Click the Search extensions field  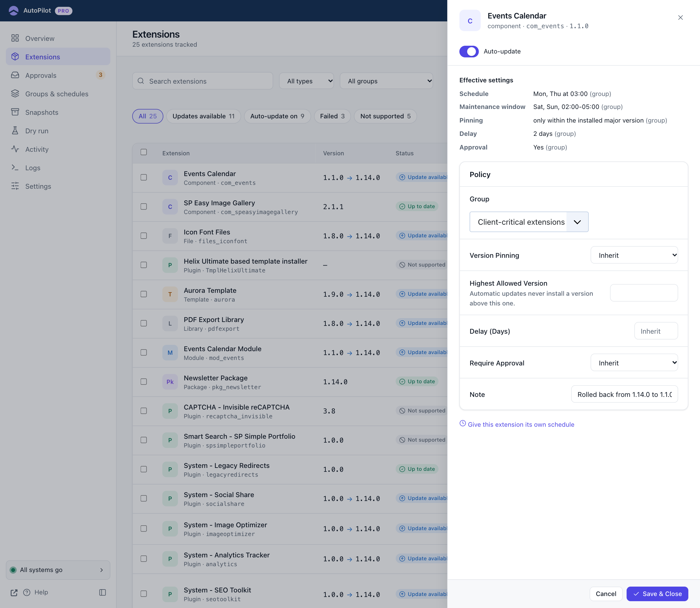[203, 81]
